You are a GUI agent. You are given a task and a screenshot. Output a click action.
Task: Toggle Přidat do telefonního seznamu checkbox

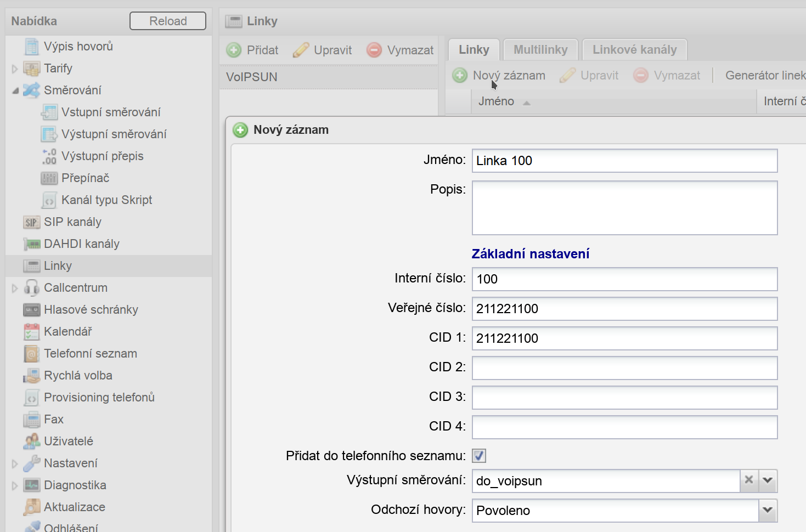(x=479, y=456)
